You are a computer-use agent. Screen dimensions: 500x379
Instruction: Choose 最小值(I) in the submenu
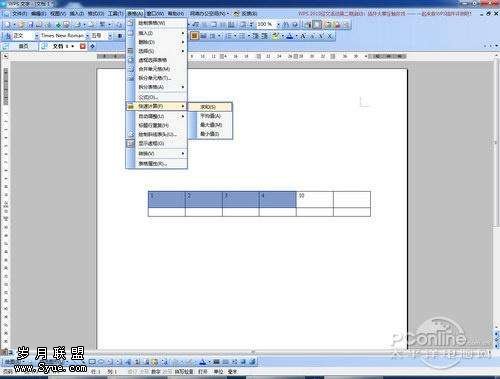pos(210,134)
